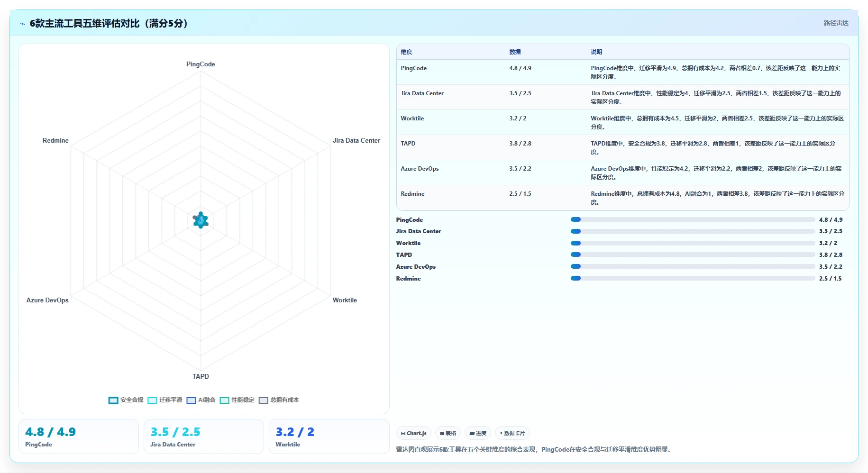The image size is (868, 473).
Task: Click the 数据 column header
Action: (515, 52)
